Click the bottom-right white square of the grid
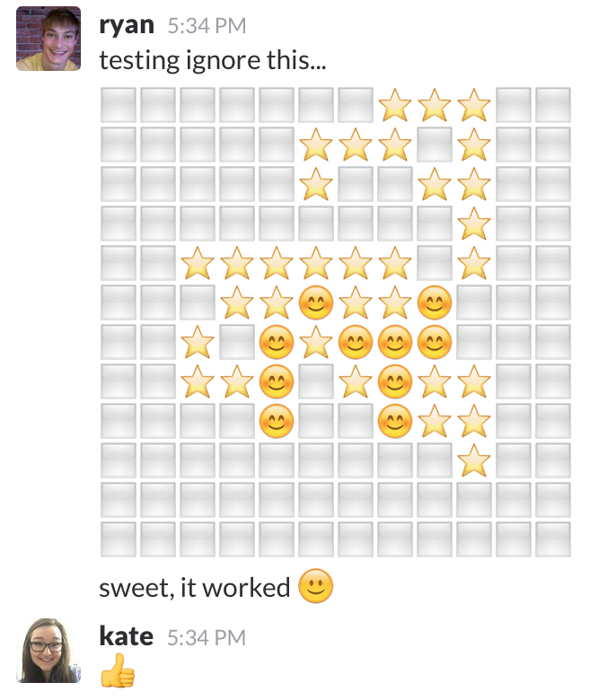 (x=553, y=539)
